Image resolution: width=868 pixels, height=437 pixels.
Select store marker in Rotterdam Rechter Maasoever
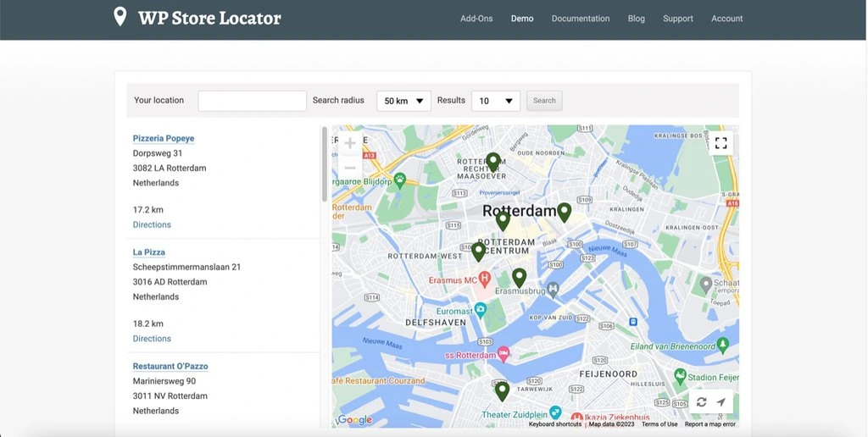click(x=492, y=163)
